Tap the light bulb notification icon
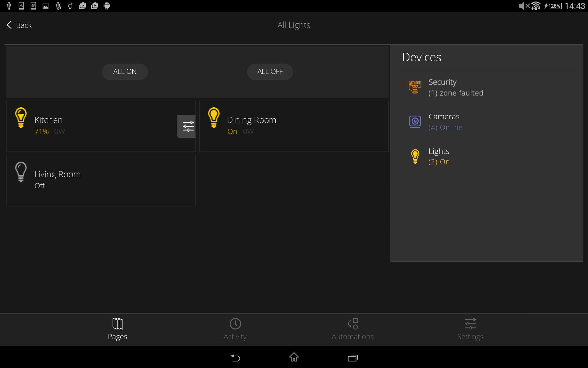The image size is (588, 368). pyautogui.click(x=70, y=6)
